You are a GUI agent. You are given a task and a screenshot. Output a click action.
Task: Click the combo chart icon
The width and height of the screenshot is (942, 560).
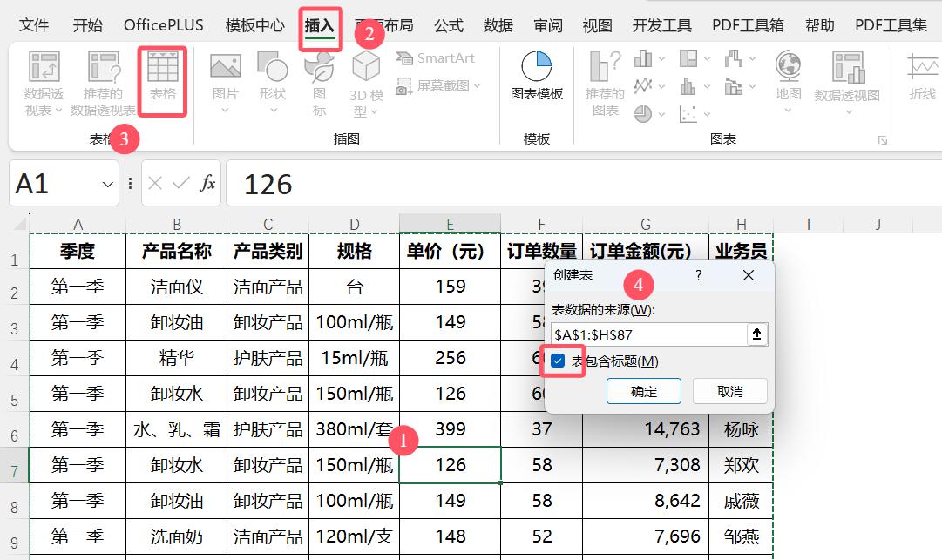click(734, 86)
